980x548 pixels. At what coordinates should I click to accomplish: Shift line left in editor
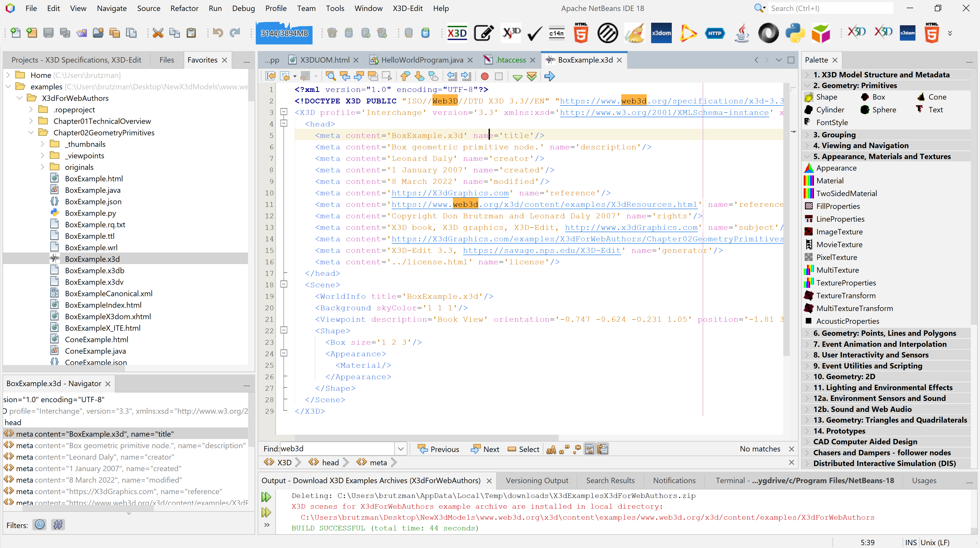452,76
